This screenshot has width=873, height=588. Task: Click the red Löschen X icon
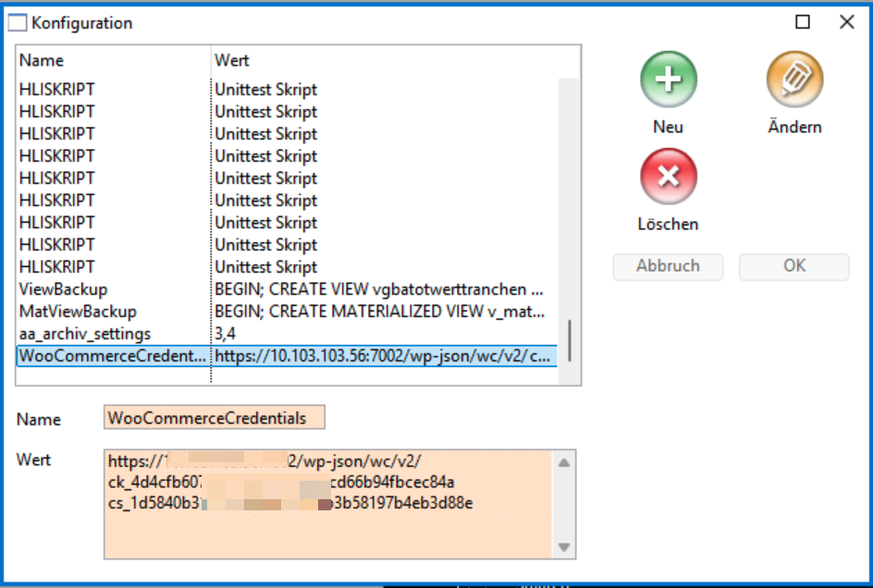[x=668, y=177]
